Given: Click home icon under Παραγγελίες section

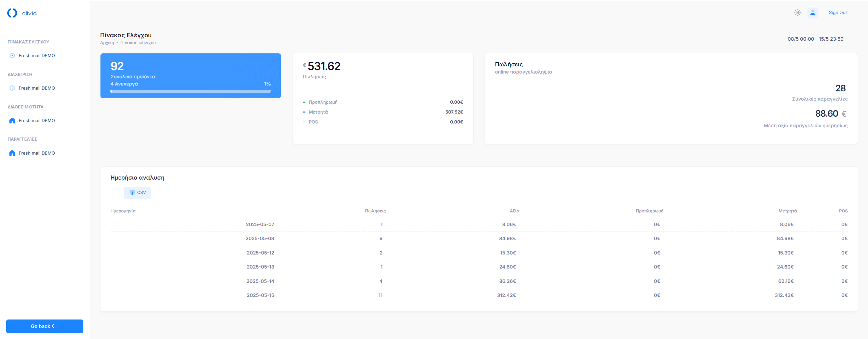Looking at the screenshot, I should 12,153.
